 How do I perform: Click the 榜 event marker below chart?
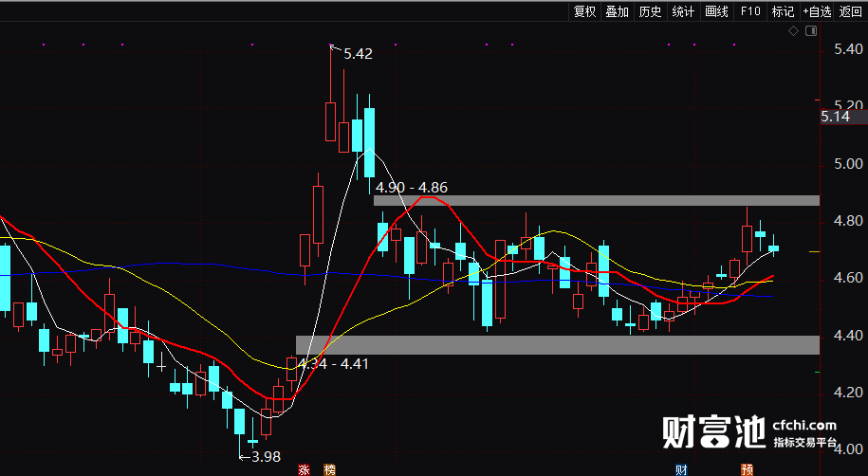(x=329, y=470)
